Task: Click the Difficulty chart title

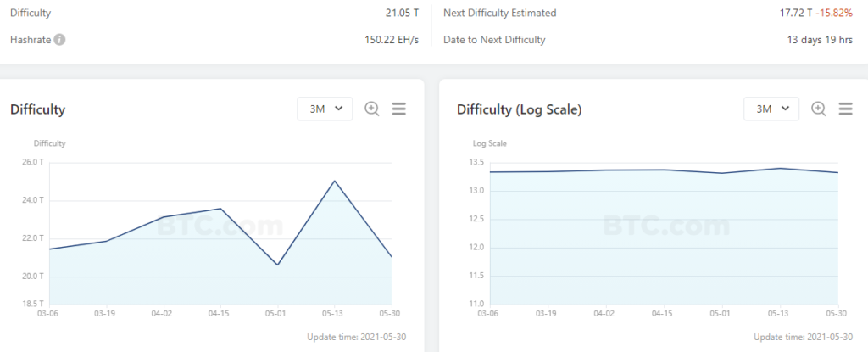Action: click(37, 109)
